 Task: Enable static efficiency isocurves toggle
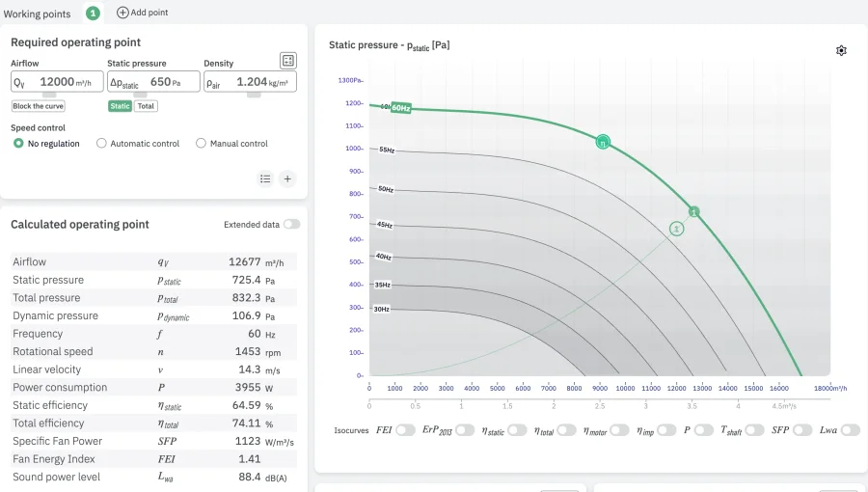click(x=517, y=430)
